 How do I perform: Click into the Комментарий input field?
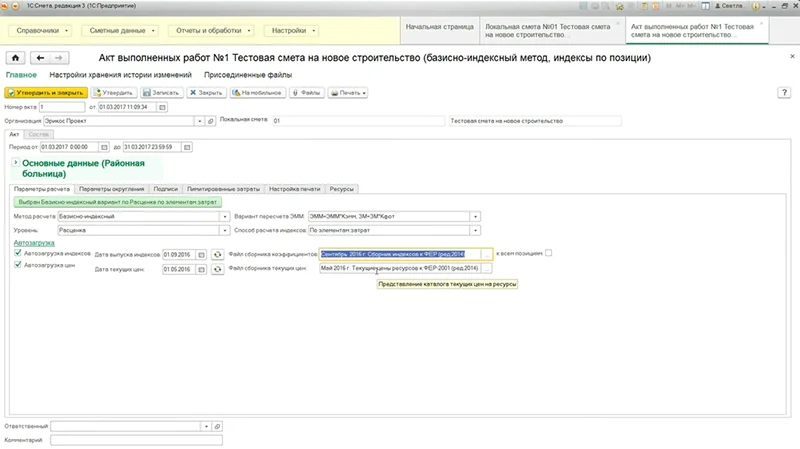(136, 440)
